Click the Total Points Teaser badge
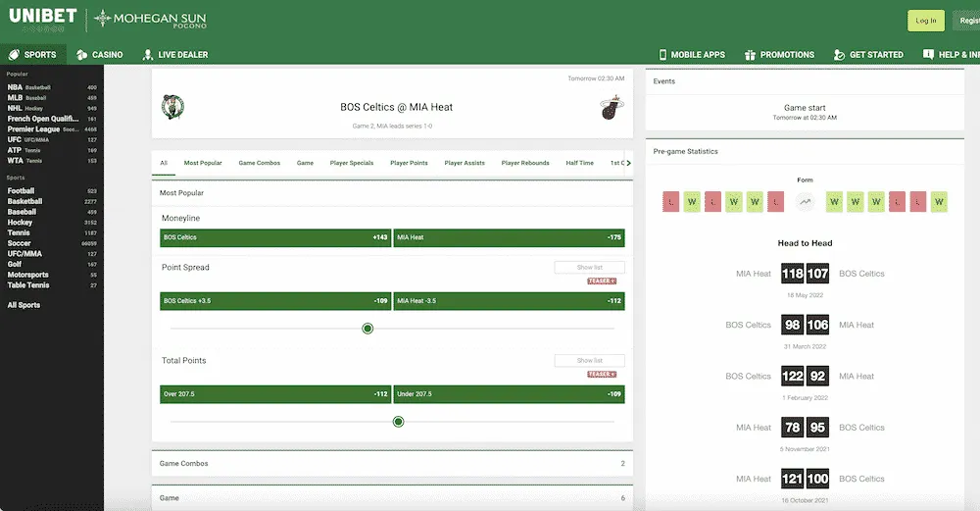 tap(602, 374)
